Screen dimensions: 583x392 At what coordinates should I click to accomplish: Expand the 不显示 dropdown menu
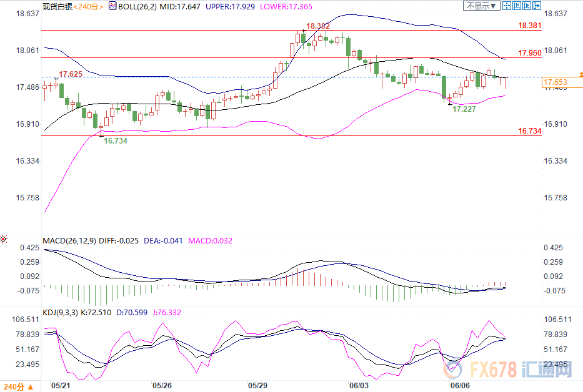481,6
